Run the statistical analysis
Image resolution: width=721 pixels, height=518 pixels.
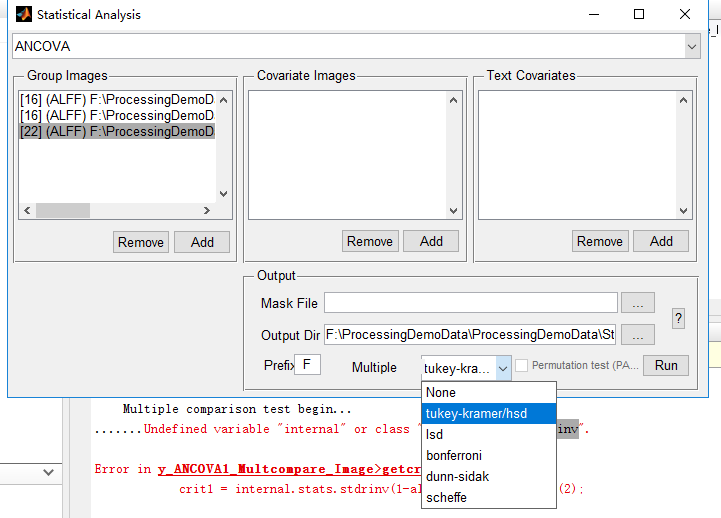pyautogui.click(x=666, y=365)
